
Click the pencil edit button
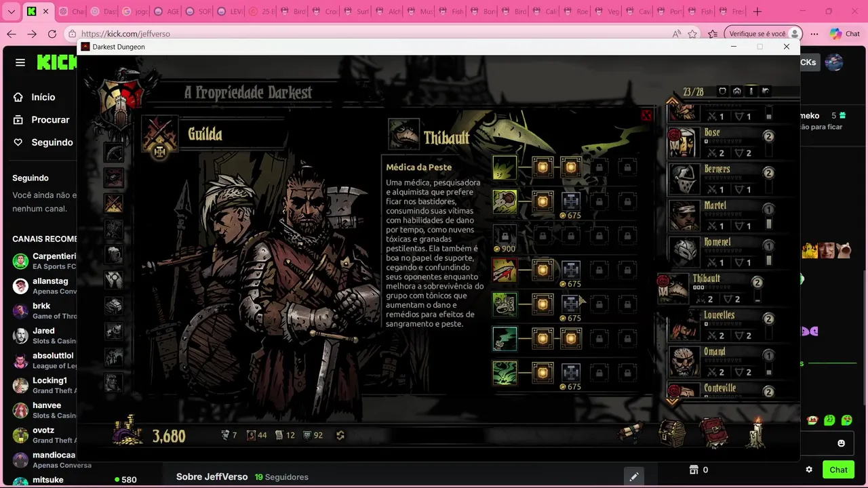[633, 476]
